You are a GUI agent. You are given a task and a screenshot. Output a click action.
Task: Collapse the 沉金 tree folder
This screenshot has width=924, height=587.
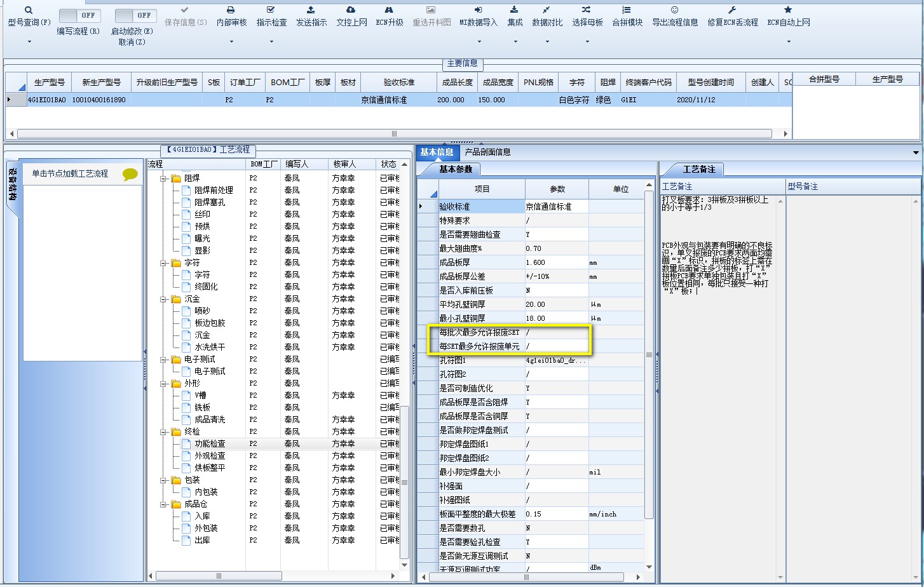163,299
